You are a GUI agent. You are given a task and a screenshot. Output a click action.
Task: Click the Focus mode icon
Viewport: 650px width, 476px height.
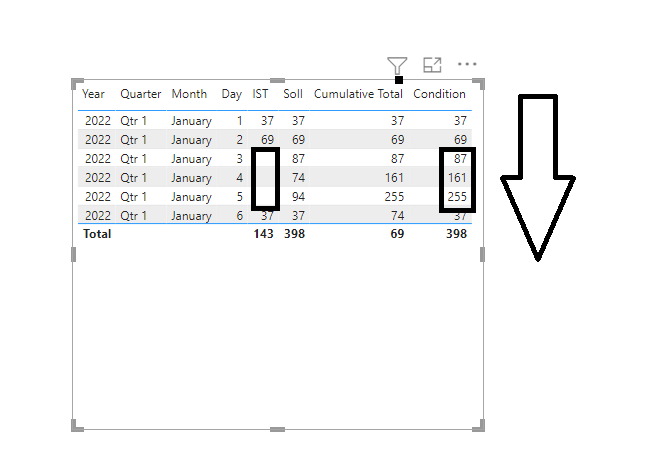point(432,65)
